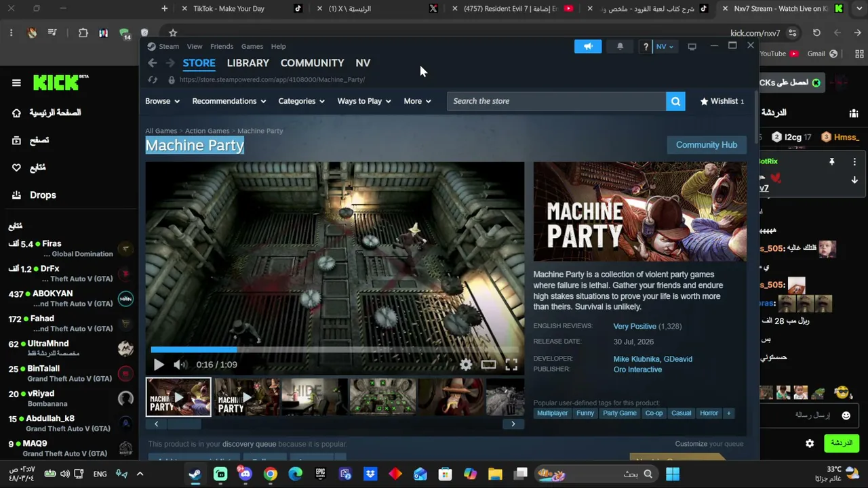Screen dimensions: 868x488
Task: Follow the Action Games breadcrumb link
Action: [x=207, y=131]
